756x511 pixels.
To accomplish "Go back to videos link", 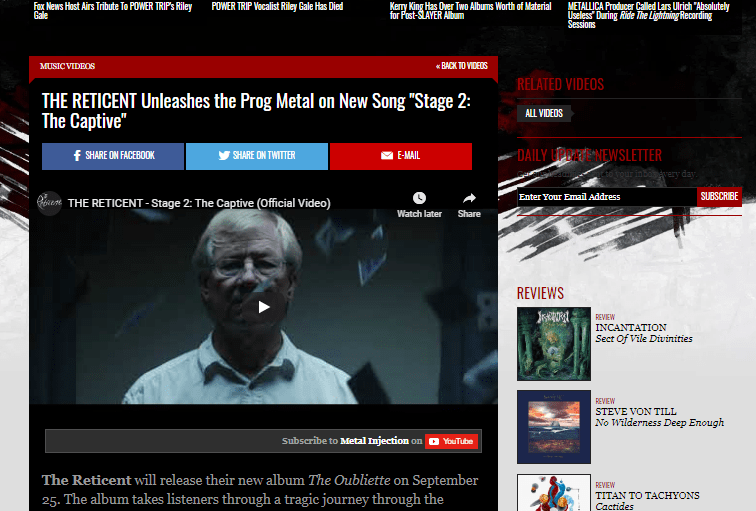I will click(462, 66).
